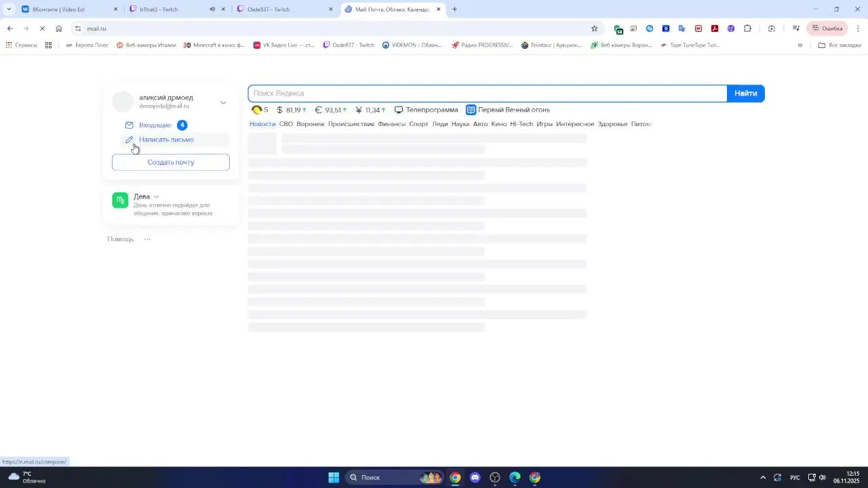Screen dimensions: 868x488
Task: Open the Windows Start button
Action: pos(334,477)
